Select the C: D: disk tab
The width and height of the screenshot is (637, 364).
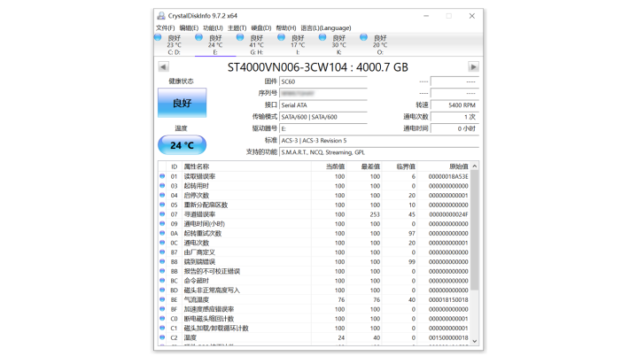(174, 44)
